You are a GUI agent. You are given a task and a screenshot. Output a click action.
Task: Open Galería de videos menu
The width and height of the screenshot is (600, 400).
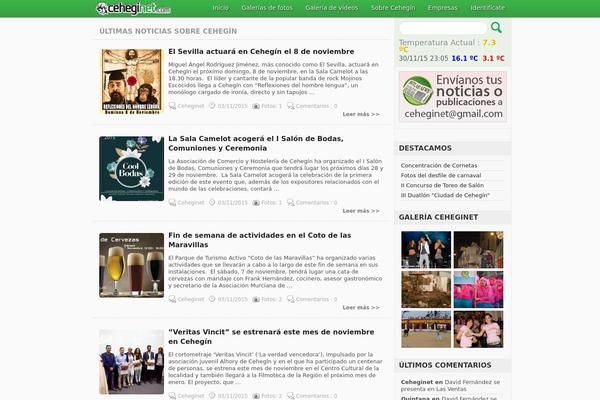(331, 8)
